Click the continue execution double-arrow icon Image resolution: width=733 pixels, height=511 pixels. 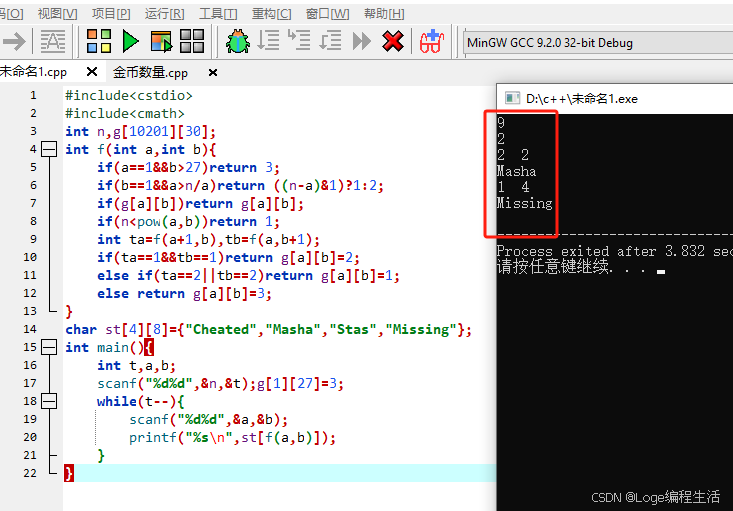click(x=361, y=41)
